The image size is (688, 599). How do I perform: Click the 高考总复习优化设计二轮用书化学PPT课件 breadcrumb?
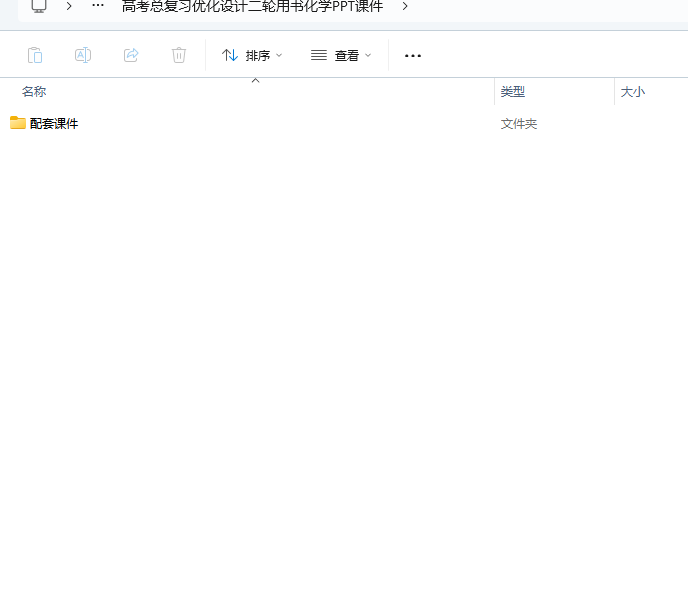click(252, 6)
